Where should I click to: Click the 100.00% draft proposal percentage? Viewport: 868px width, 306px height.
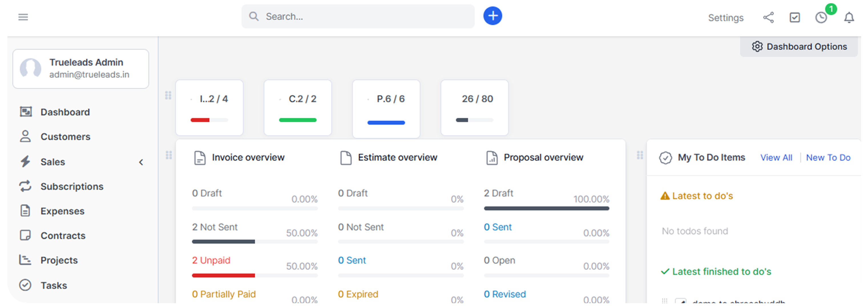click(591, 199)
